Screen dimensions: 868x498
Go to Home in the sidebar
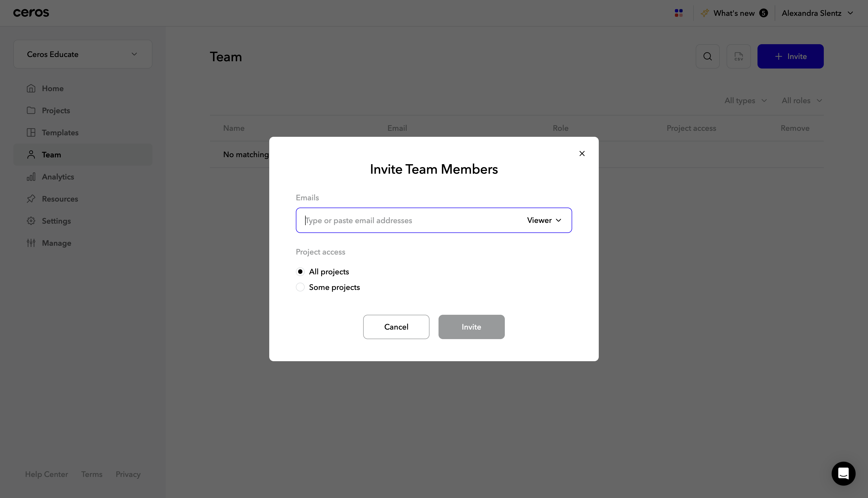(83, 88)
